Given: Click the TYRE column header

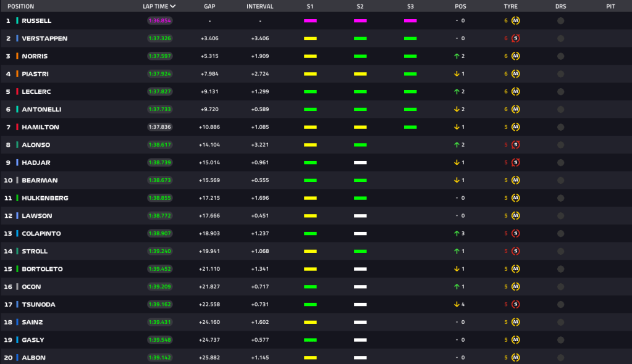Looking at the screenshot, I should [511, 6].
